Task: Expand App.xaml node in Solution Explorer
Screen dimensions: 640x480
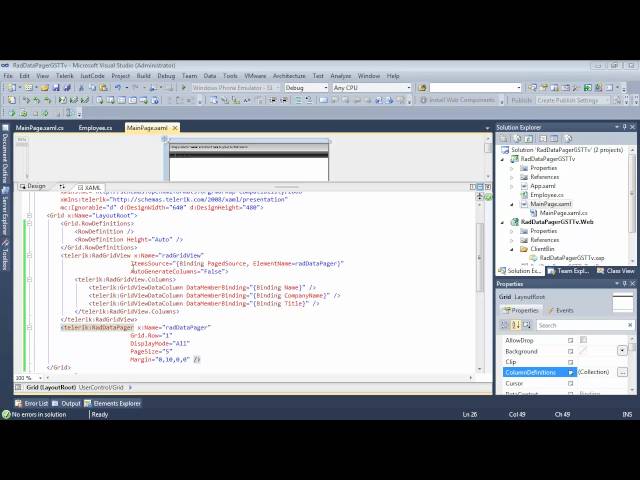Action: point(512,186)
